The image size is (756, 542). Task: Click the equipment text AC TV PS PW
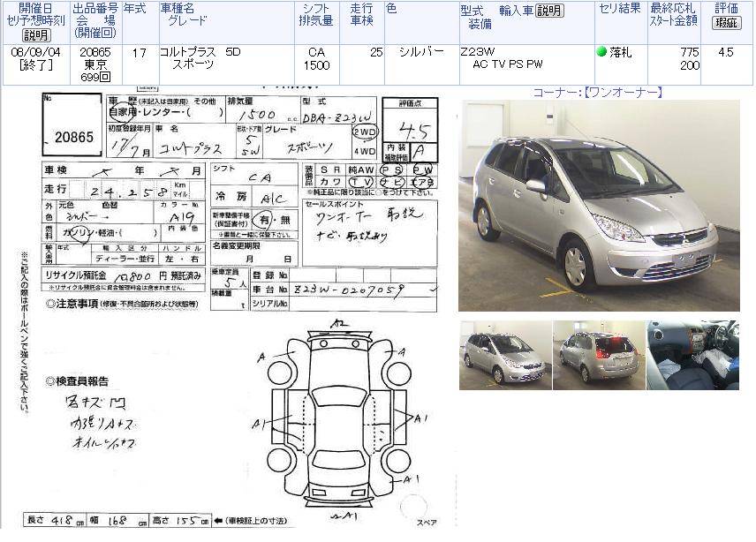point(508,64)
